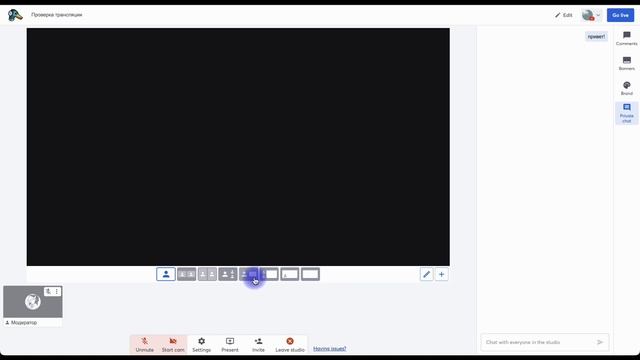Screen dimensions: 640x360
Task: Open the Brand panel
Action: point(627,88)
